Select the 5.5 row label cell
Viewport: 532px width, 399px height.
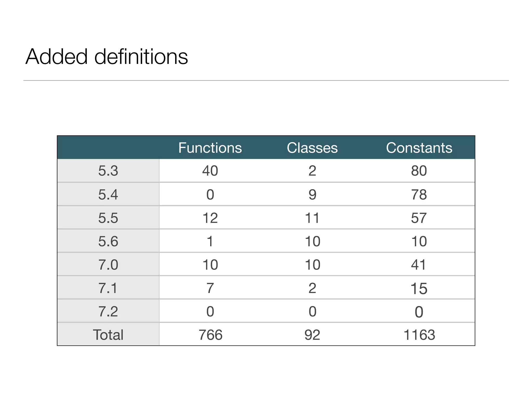[x=108, y=218]
